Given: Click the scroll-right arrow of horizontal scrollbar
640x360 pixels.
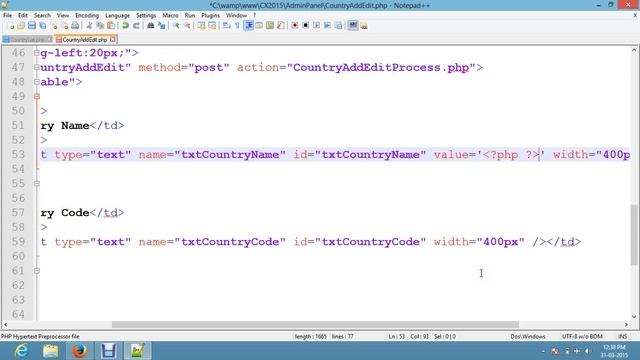Looking at the screenshot, I should [626, 324].
